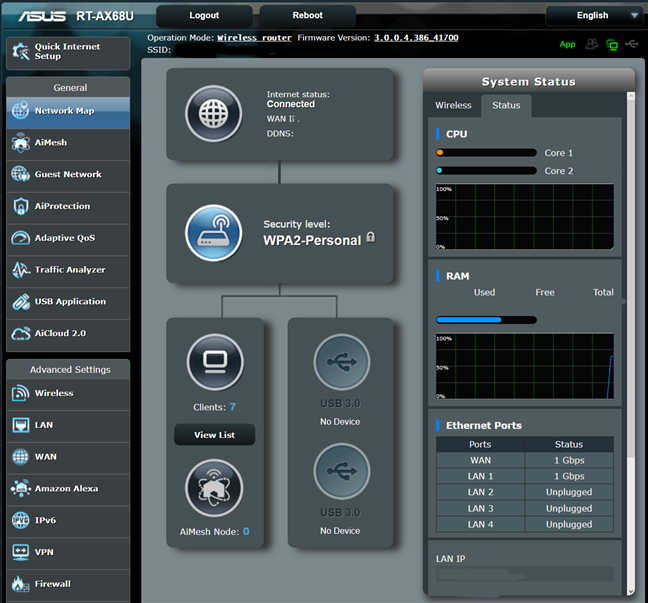
Task: Click the upper USB 3.0 port icon
Action: [x=341, y=361]
